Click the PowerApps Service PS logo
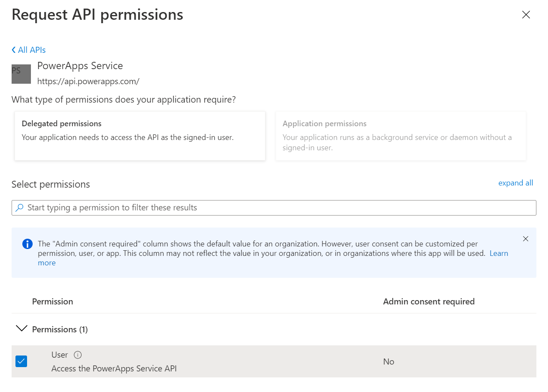Screen dimensions: 548x392 coord(21,74)
